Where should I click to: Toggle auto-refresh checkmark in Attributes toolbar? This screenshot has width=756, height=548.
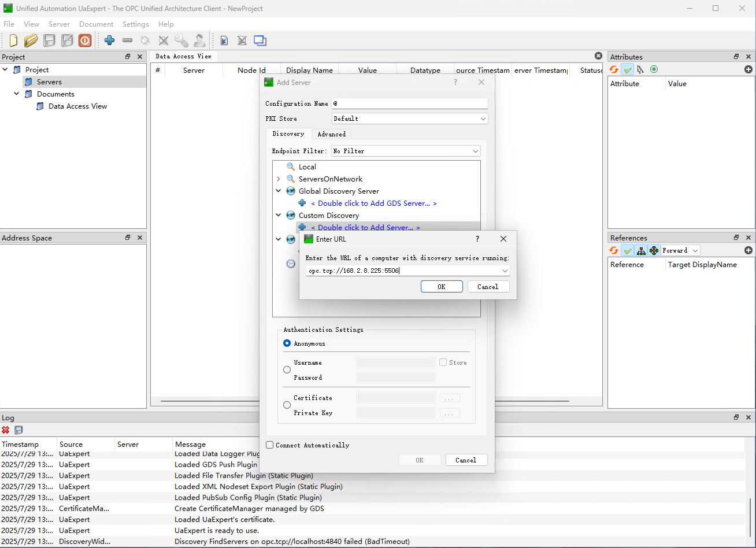(x=628, y=69)
